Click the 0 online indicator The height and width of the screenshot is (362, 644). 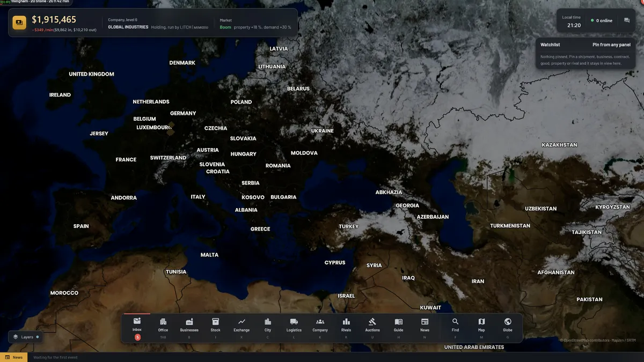coord(602,20)
